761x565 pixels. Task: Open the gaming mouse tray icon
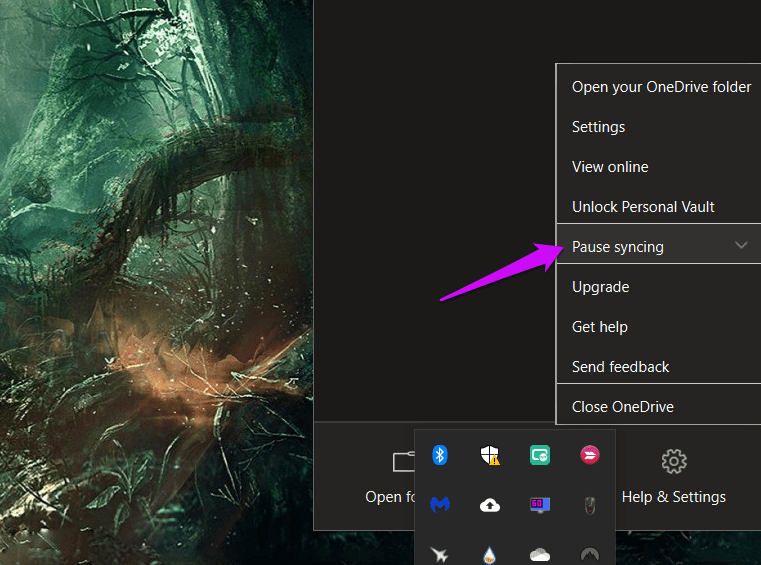click(590, 505)
